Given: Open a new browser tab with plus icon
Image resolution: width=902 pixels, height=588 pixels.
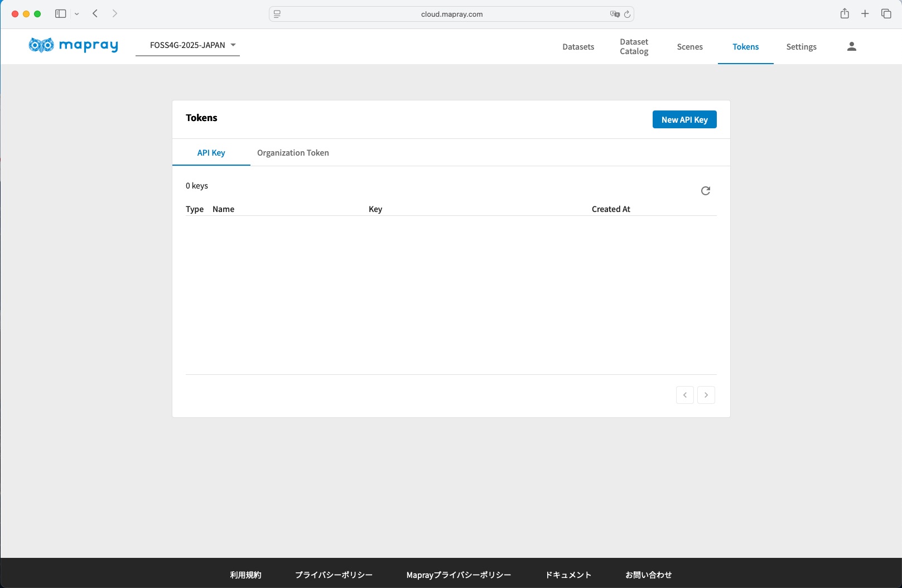Looking at the screenshot, I should click(x=865, y=14).
